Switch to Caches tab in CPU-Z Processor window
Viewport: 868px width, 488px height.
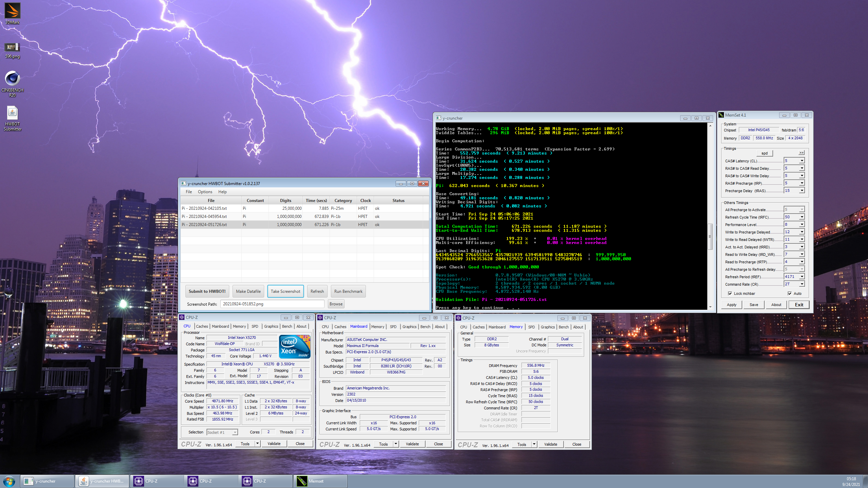(202, 326)
